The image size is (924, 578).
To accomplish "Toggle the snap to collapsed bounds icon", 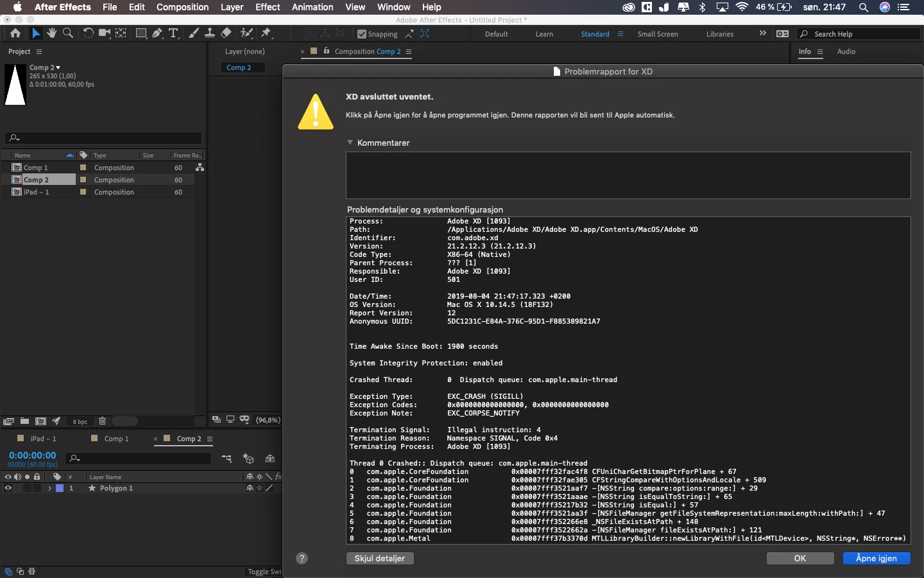I will 425,34.
